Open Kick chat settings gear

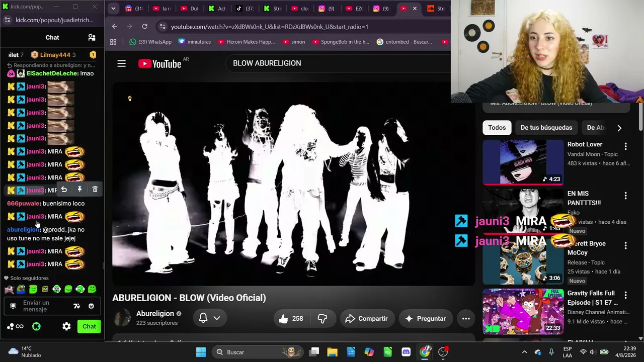66,326
